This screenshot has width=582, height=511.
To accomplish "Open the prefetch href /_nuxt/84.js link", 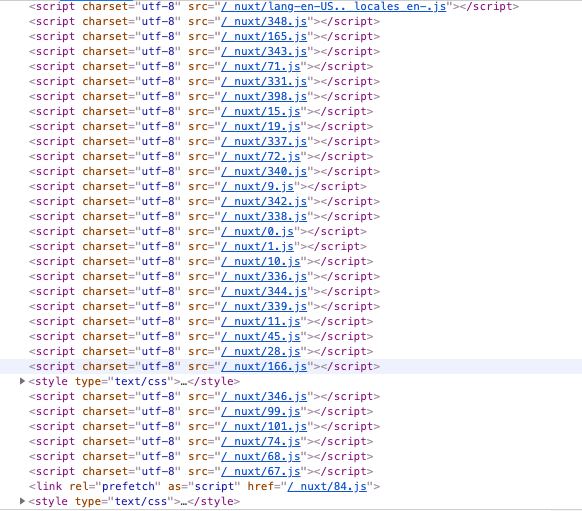I will coord(327,486).
